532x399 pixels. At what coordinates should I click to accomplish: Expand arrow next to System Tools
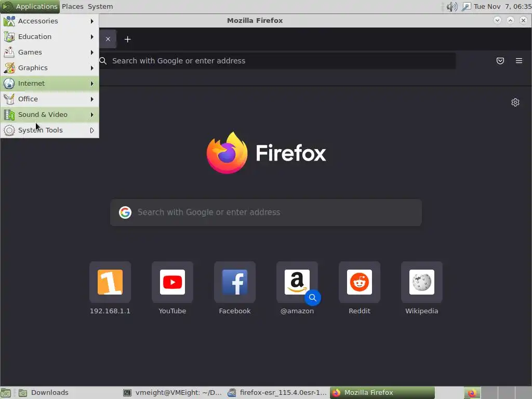[x=92, y=130]
